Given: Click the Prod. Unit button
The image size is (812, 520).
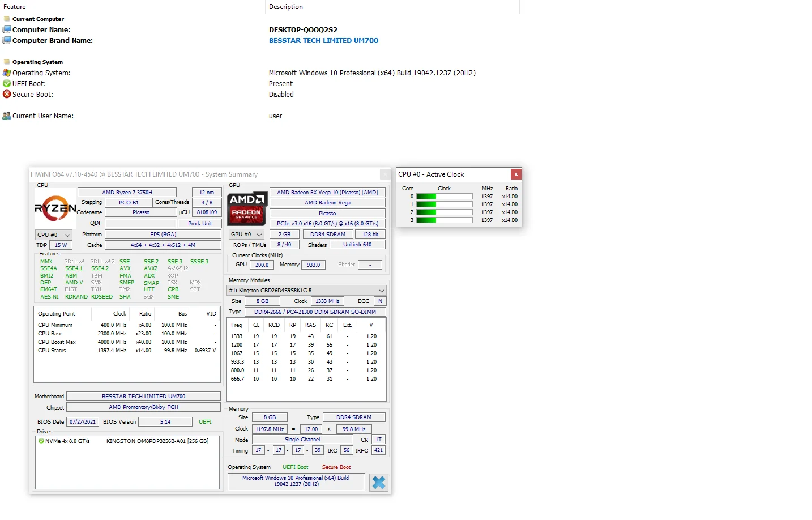Looking at the screenshot, I should click(x=200, y=223).
